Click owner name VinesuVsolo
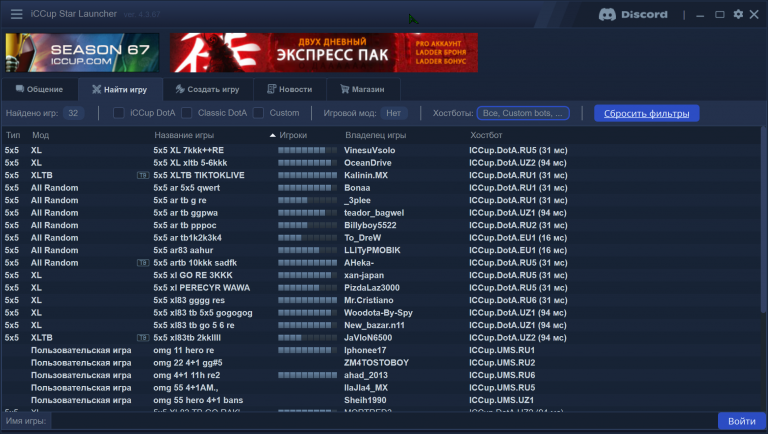Viewport: 768px width, 434px height. [x=369, y=150]
